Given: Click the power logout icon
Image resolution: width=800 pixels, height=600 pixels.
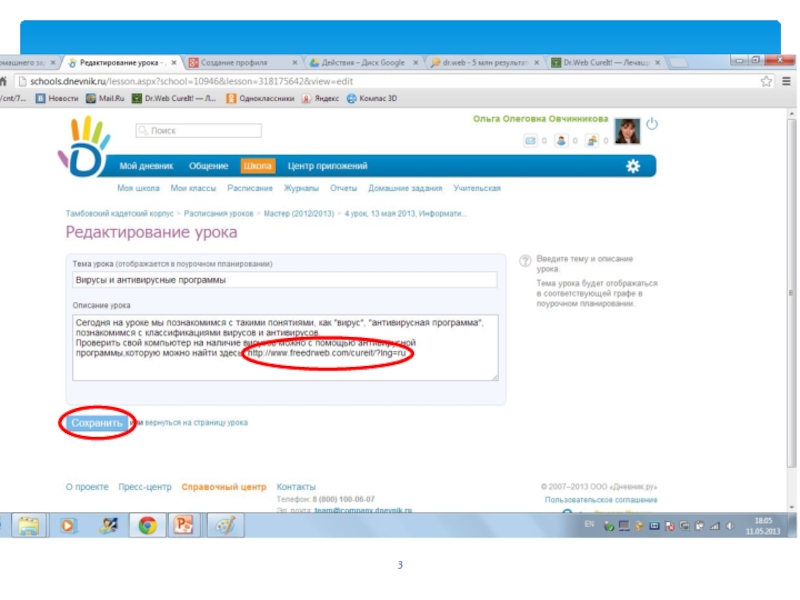Looking at the screenshot, I should (652, 124).
